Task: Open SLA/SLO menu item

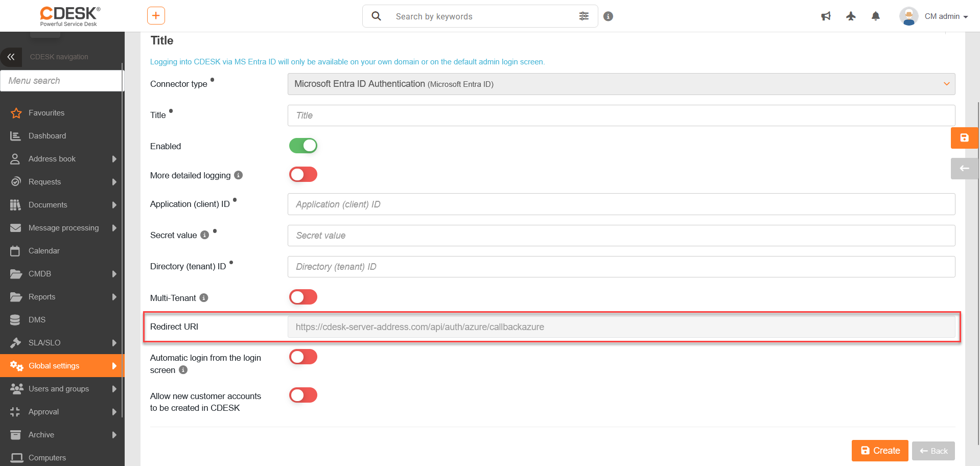Action: tap(61, 343)
